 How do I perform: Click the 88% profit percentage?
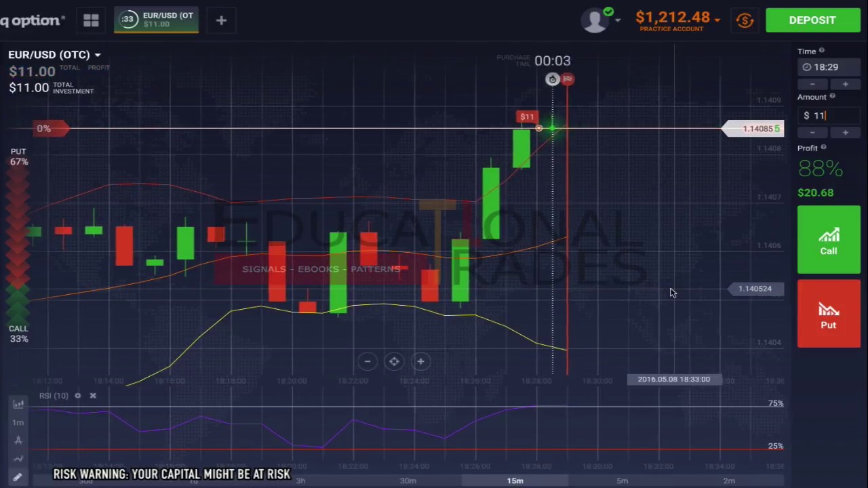point(820,169)
